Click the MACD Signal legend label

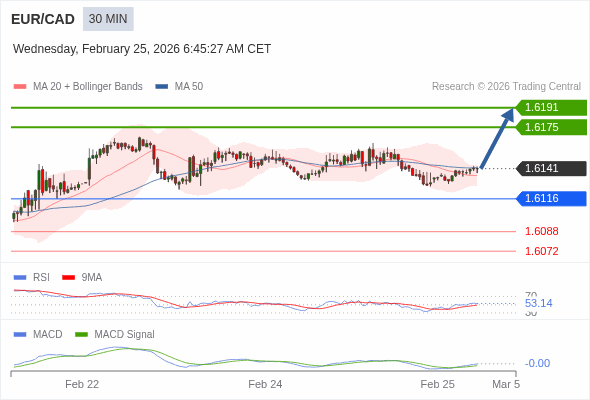pyautogui.click(x=125, y=335)
